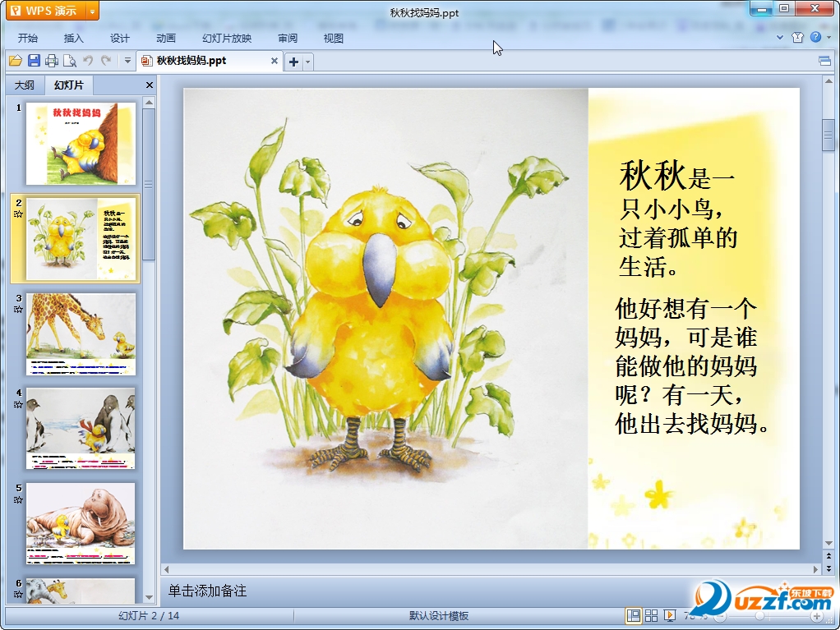Close the 秋秋找妈妈.ppt document tab
Screen dimensions: 840x630
click(275, 61)
